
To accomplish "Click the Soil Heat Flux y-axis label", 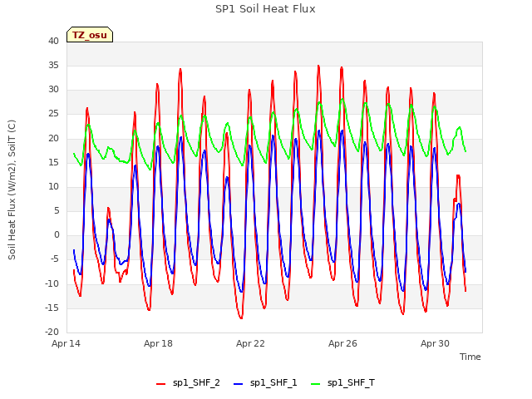I will tap(12, 190).
